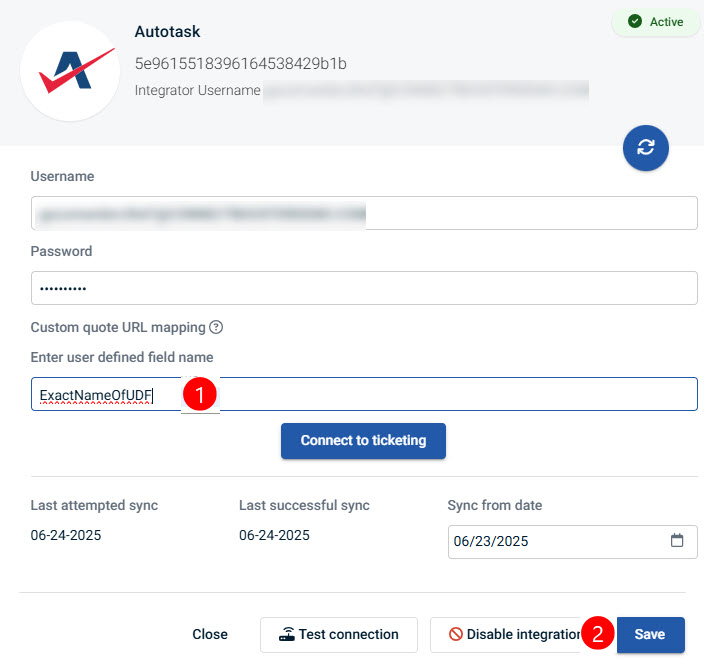704x659 pixels.
Task: Open the calendar picker icon
Action: [x=677, y=540]
